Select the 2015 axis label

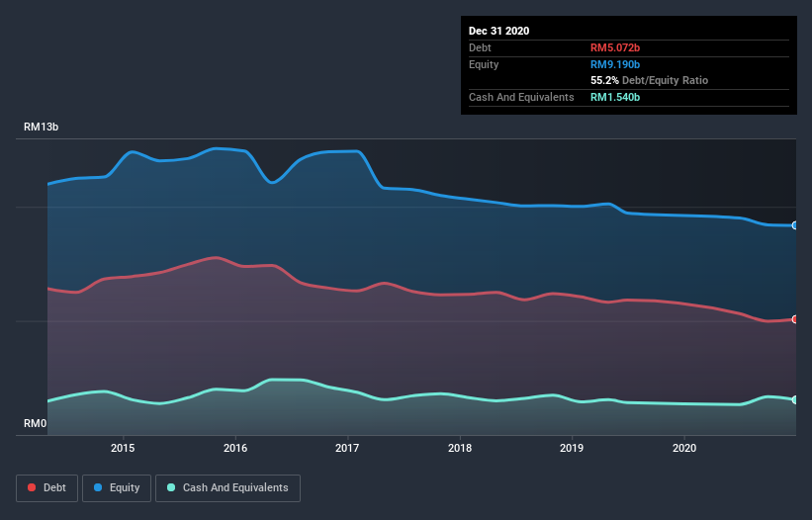point(123,448)
